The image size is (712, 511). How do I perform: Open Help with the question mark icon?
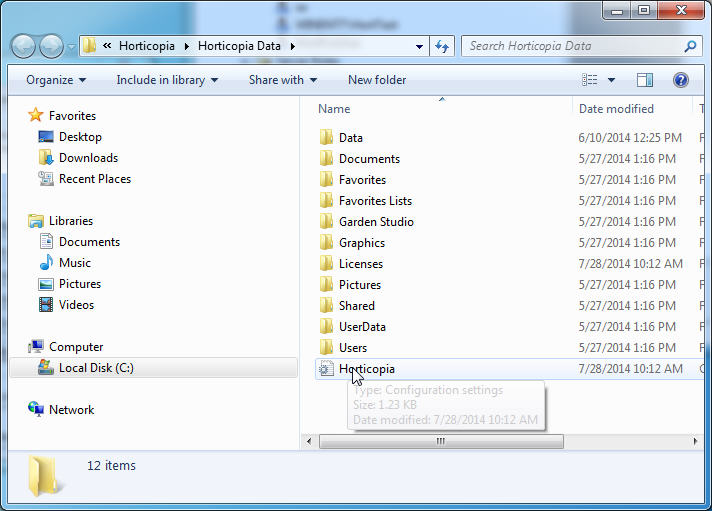(x=680, y=80)
